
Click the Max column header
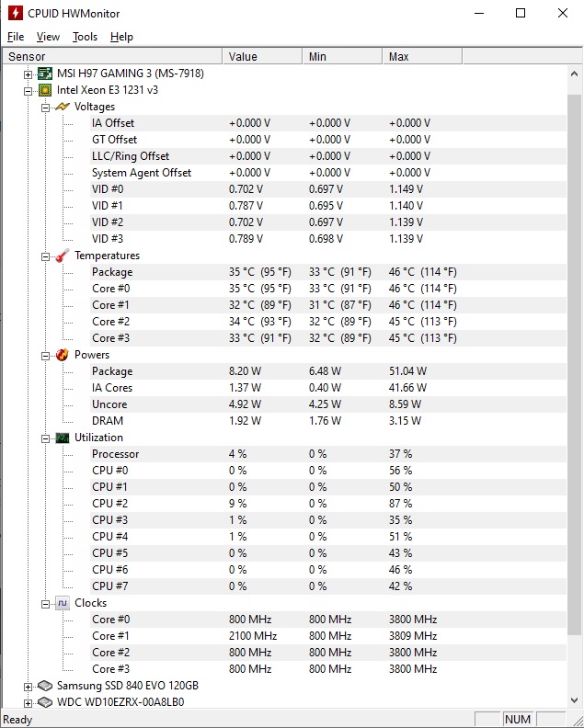click(398, 56)
